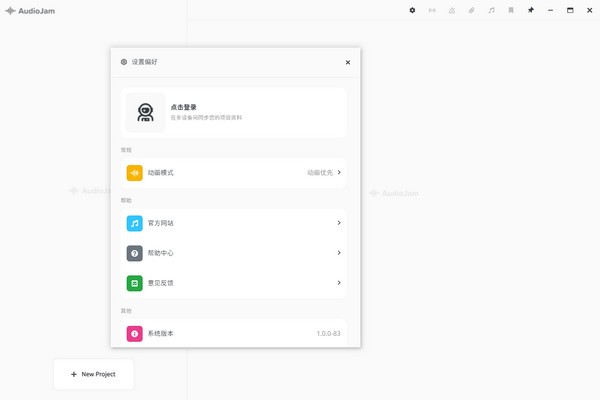The height and width of the screenshot is (400, 600).
Task: Open 意见反馈 using its right chevron
Action: (x=339, y=283)
